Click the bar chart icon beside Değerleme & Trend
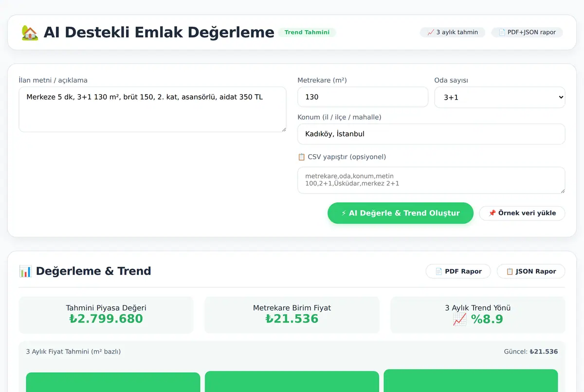Screen dimensions: 584x392 pyautogui.click(x=25, y=271)
